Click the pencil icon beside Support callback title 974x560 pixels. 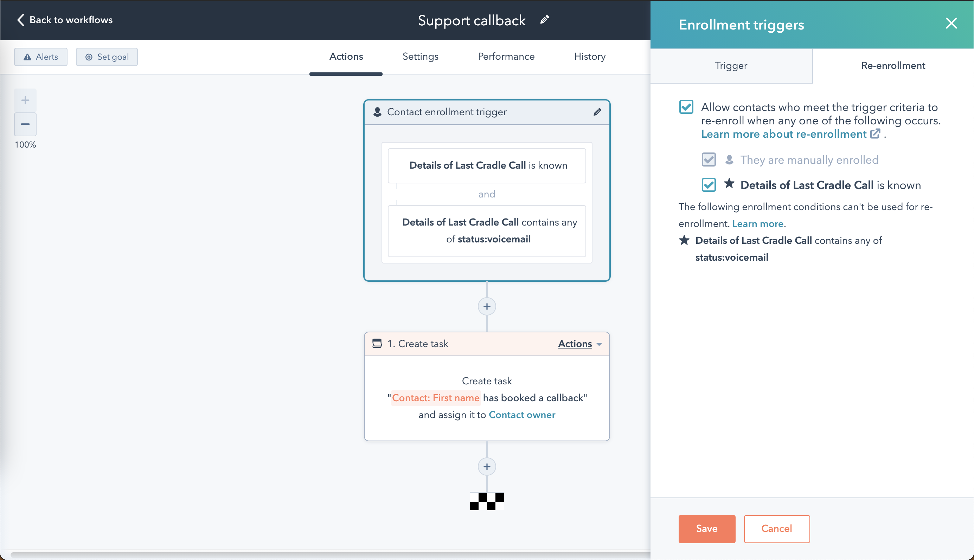click(x=545, y=20)
